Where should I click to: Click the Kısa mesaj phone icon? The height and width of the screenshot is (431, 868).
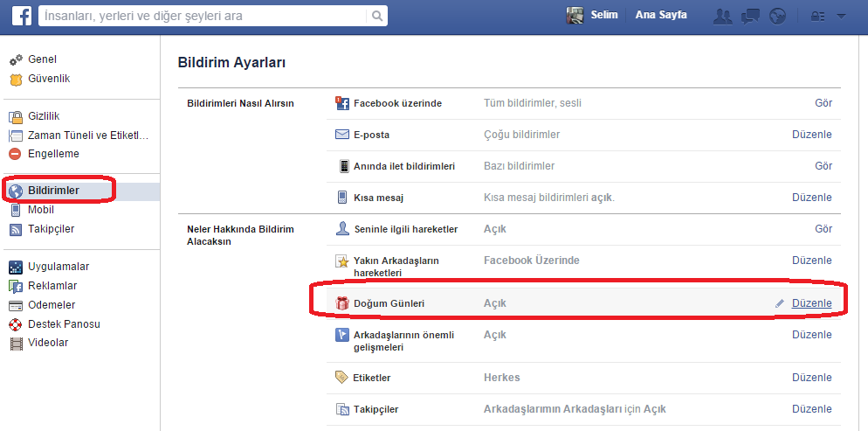point(342,198)
